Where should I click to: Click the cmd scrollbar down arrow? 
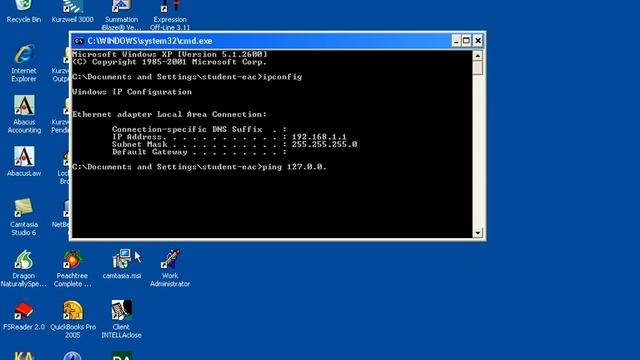[x=478, y=233]
